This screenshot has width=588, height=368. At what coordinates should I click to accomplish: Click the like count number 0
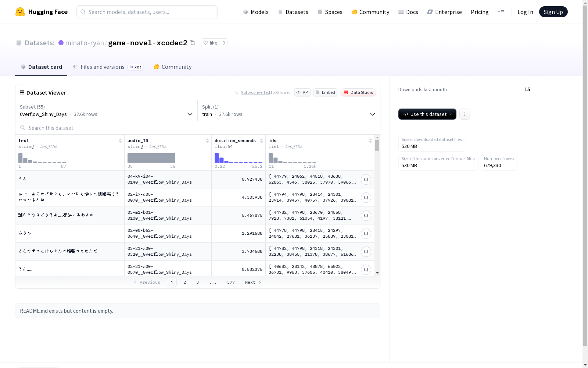pyautogui.click(x=223, y=43)
